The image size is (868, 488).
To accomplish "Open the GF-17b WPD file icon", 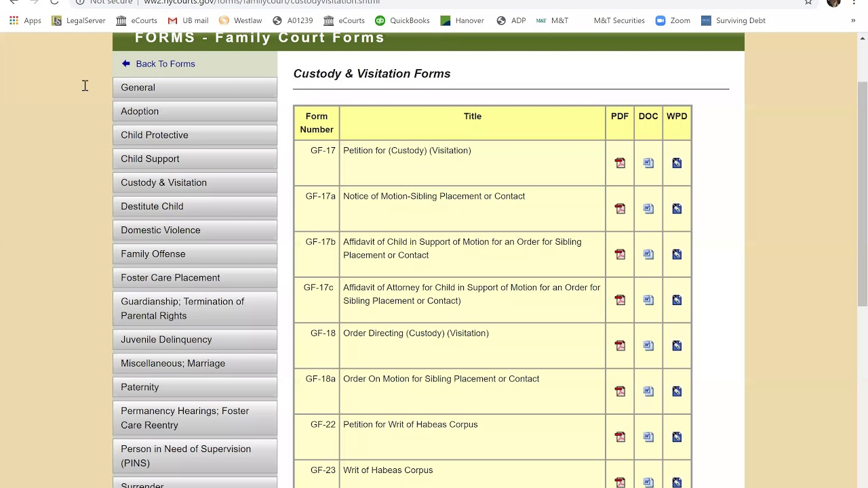I will point(677,254).
